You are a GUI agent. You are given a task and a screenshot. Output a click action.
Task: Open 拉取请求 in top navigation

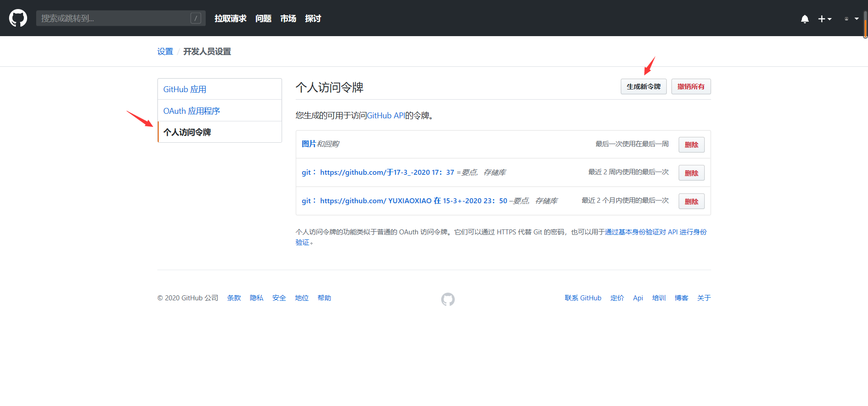pos(231,19)
